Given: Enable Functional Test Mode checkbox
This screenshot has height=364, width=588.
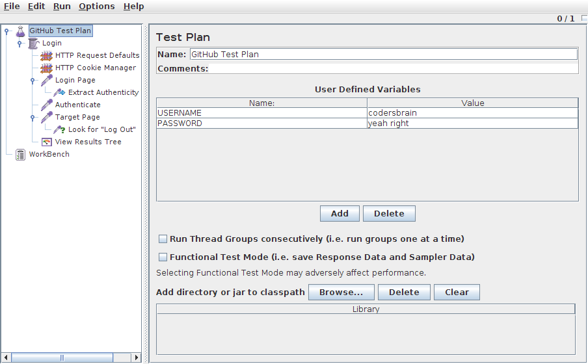Looking at the screenshot, I should [164, 257].
